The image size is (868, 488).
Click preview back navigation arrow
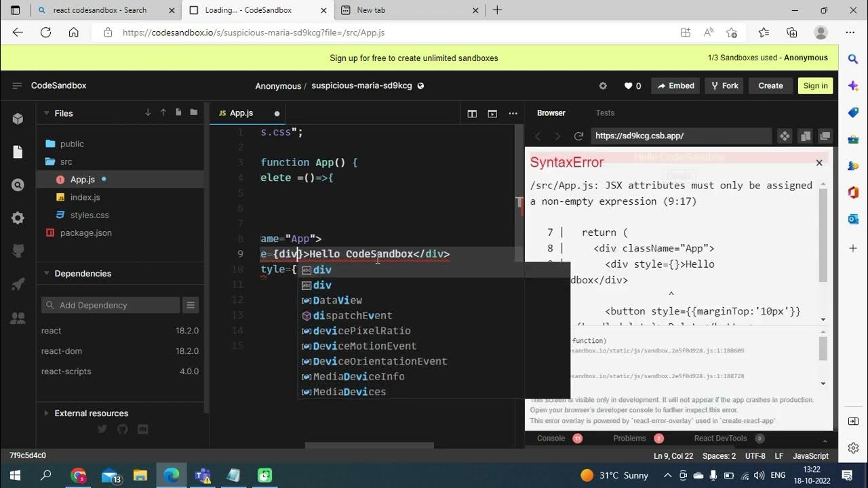click(538, 136)
